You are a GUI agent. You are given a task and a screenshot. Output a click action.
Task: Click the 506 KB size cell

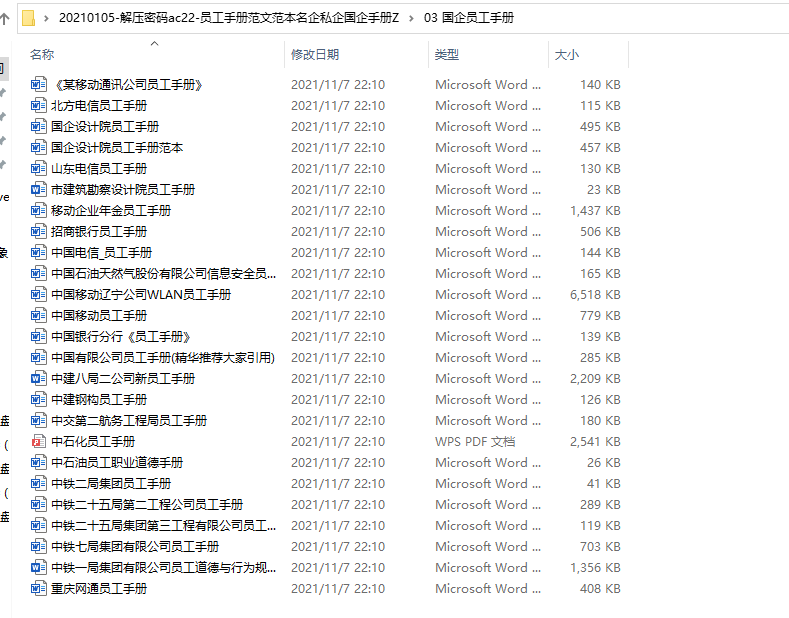pyautogui.click(x=600, y=231)
